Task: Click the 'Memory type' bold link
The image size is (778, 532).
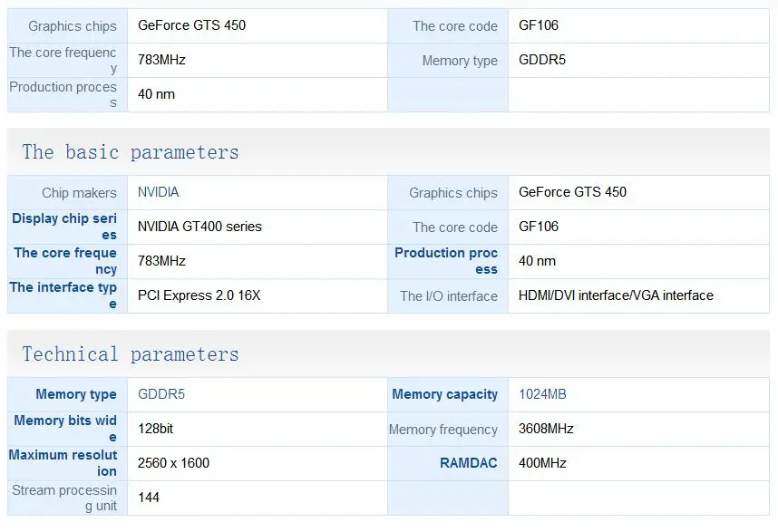Action: point(76,394)
